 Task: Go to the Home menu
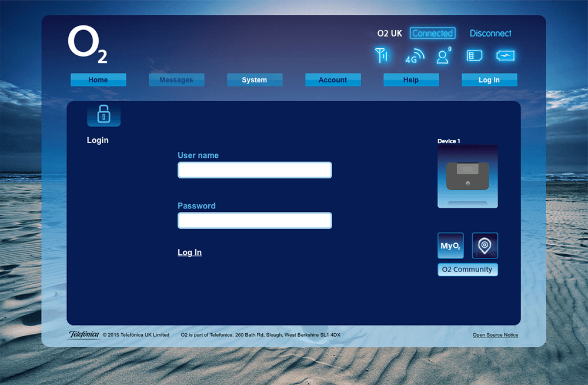[x=98, y=80]
